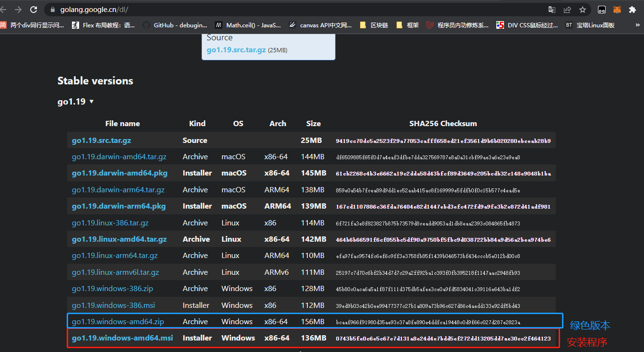Click the 144MB size cell
The image size is (644, 352).
[313, 157]
